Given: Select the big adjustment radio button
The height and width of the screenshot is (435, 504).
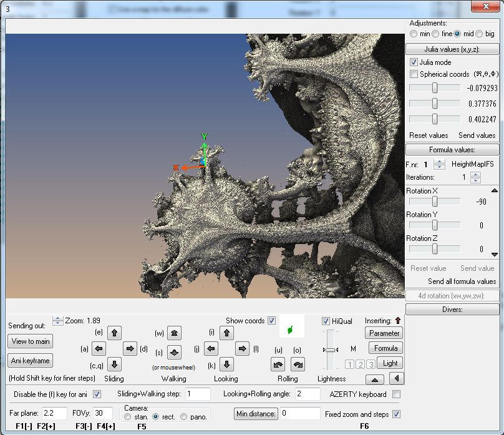Looking at the screenshot, I should (479, 34).
